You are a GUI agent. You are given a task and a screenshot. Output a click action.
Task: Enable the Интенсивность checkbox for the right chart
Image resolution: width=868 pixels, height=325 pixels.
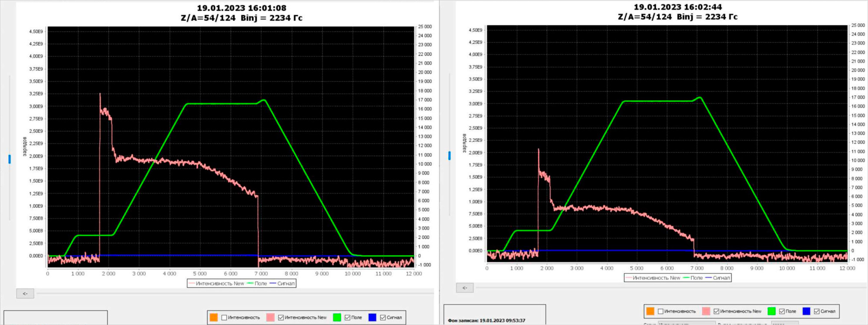tap(661, 311)
